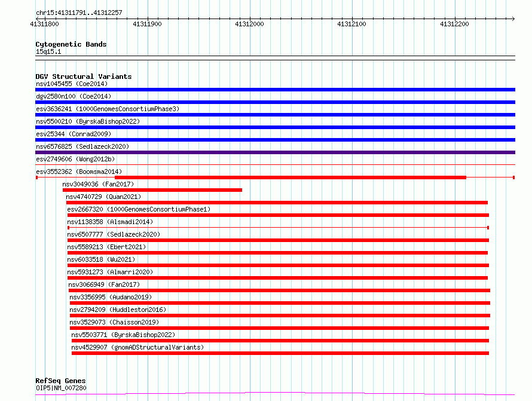The image size is (532, 401).
Task: Click the nsv1045455 (Coe2014) variant label
Action: (72, 84)
